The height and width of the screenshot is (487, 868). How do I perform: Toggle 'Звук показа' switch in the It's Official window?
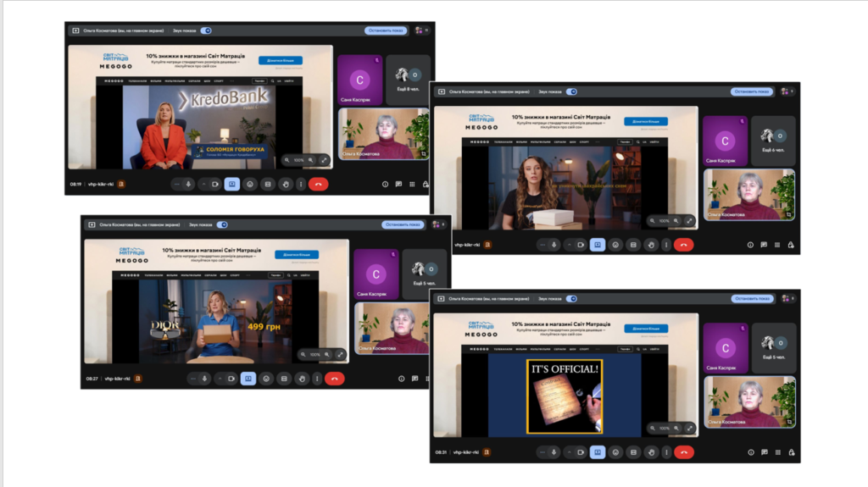571,298
